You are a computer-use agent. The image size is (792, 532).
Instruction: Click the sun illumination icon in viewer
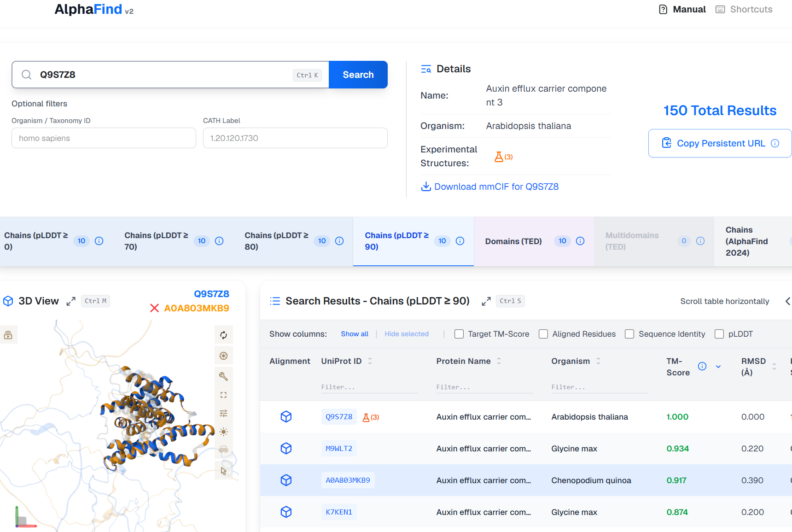click(224, 432)
